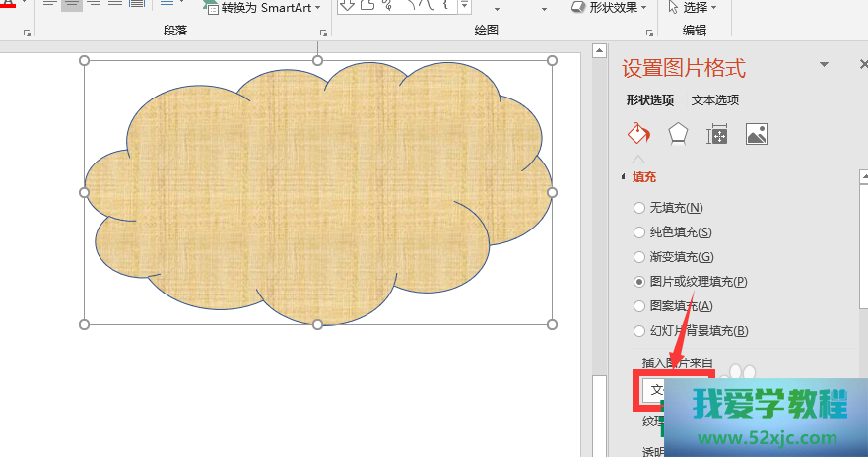This screenshot has width=868, height=457.
Task: Close the 设置图片格式 pane
Action: (863, 65)
